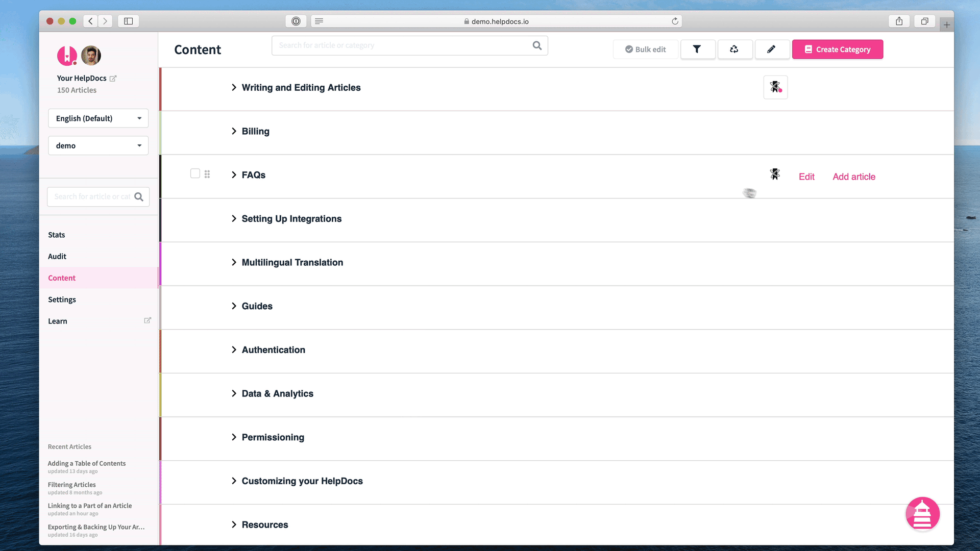Open recent article Adding a Table of Contents

pos(87,463)
